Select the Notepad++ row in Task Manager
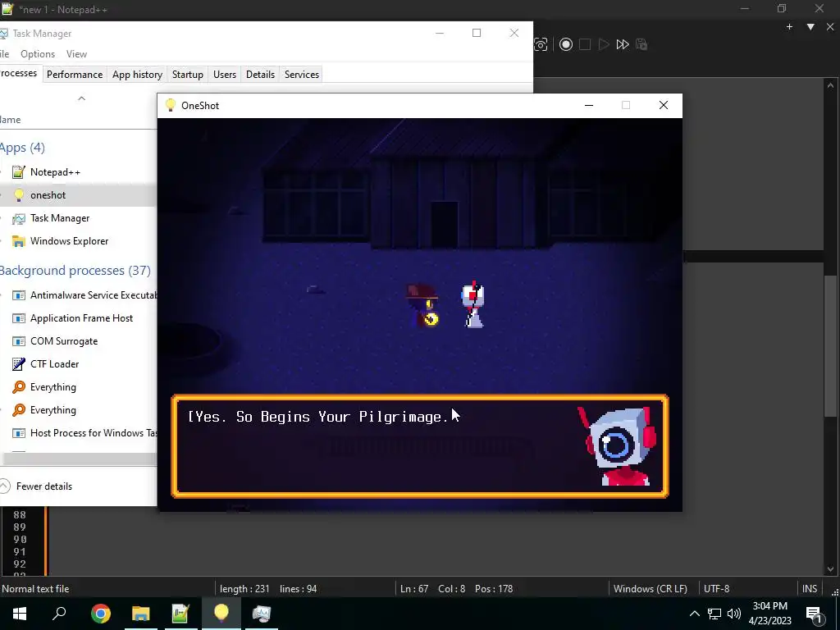 coord(78,172)
